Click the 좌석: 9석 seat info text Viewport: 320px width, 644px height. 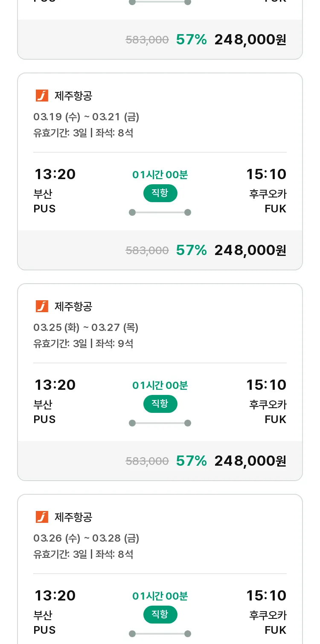114,344
